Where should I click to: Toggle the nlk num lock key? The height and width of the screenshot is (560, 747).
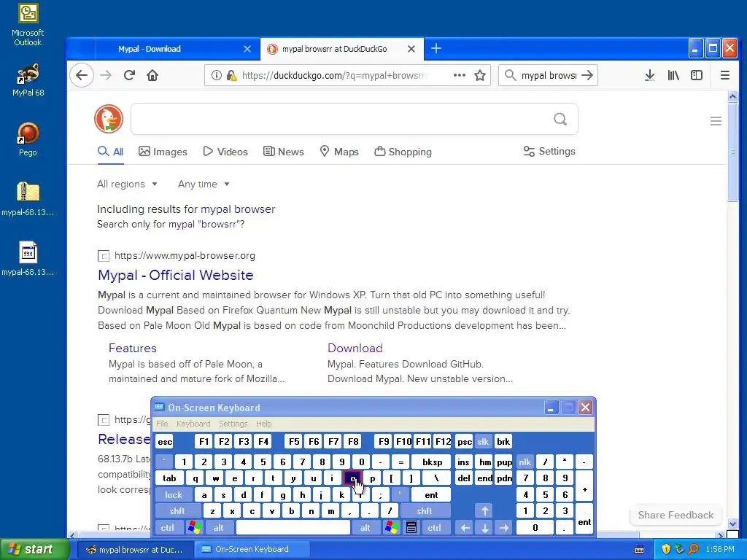click(x=525, y=462)
